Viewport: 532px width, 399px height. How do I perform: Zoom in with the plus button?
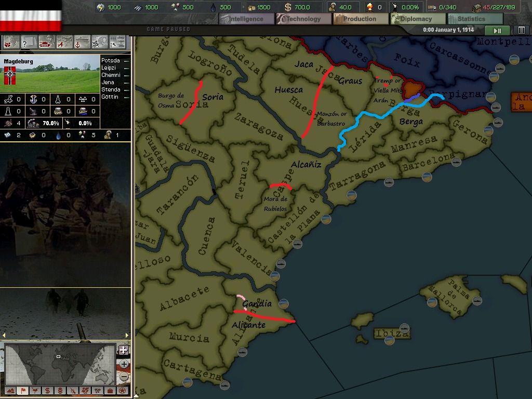coord(124,364)
